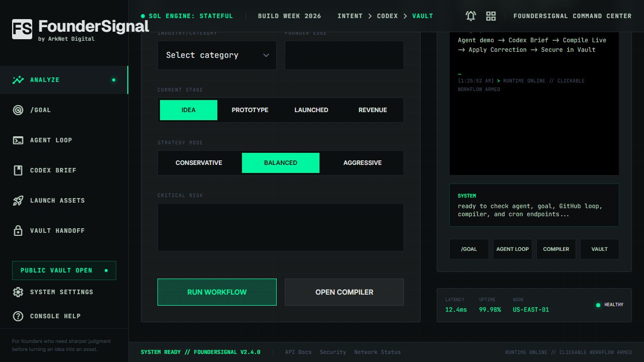Open the API Docs footer link
Image resolution: width=644 pixels, height=362 pixels.
(298, 352)
